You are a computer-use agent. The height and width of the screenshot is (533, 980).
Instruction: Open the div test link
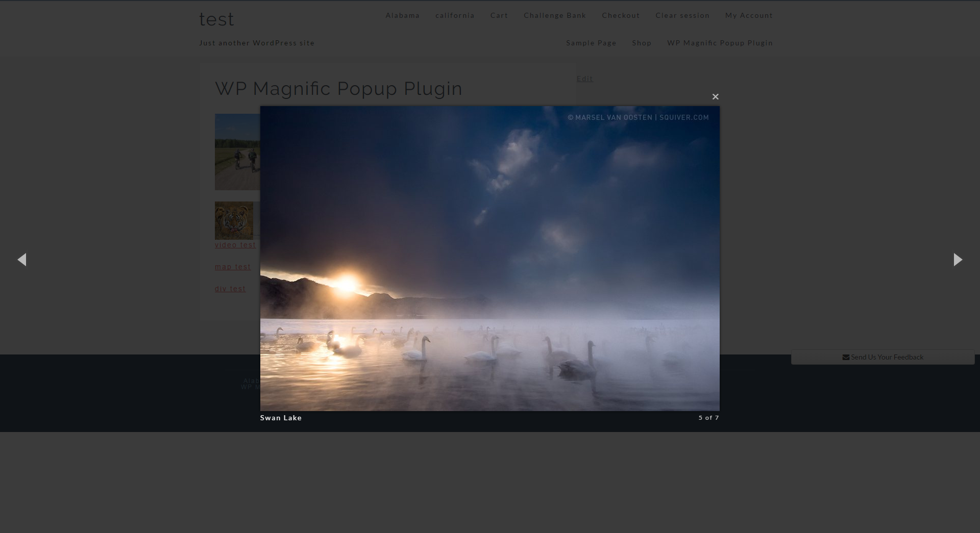pos(230,289)
